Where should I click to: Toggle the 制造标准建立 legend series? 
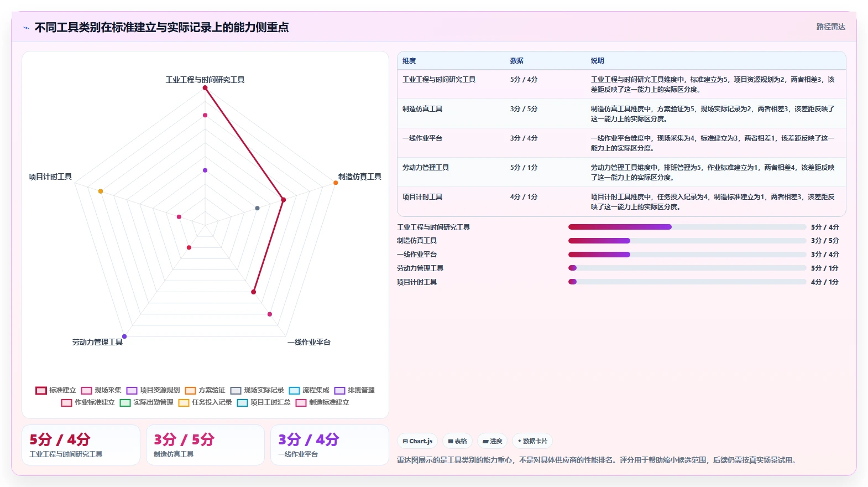coord(322,402)
